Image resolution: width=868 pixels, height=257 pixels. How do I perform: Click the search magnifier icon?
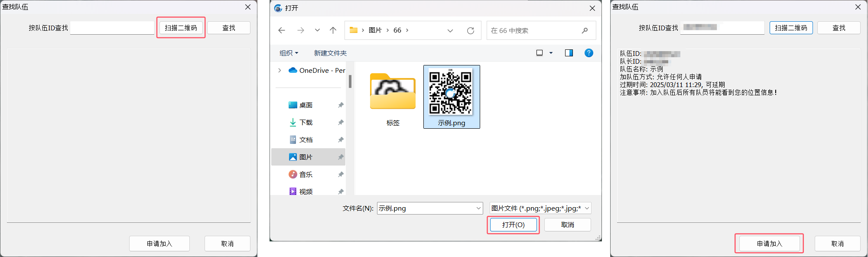pyautogui.click(x=585, y=30)
